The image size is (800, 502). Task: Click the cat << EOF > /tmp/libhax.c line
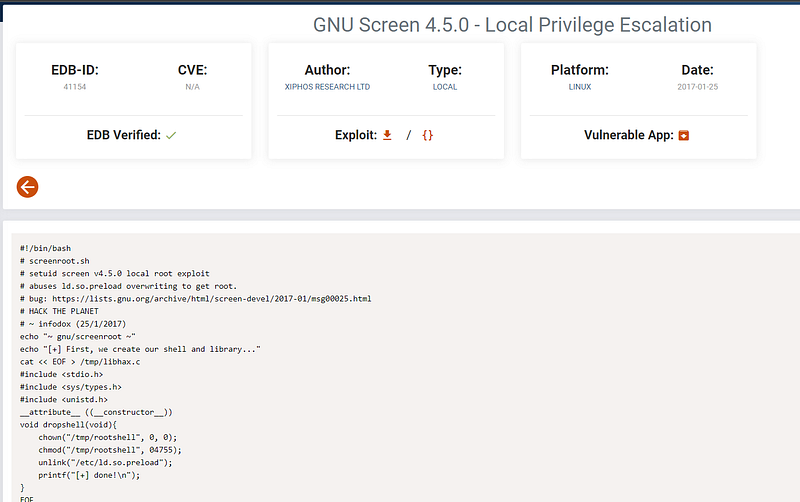[80, 362]
